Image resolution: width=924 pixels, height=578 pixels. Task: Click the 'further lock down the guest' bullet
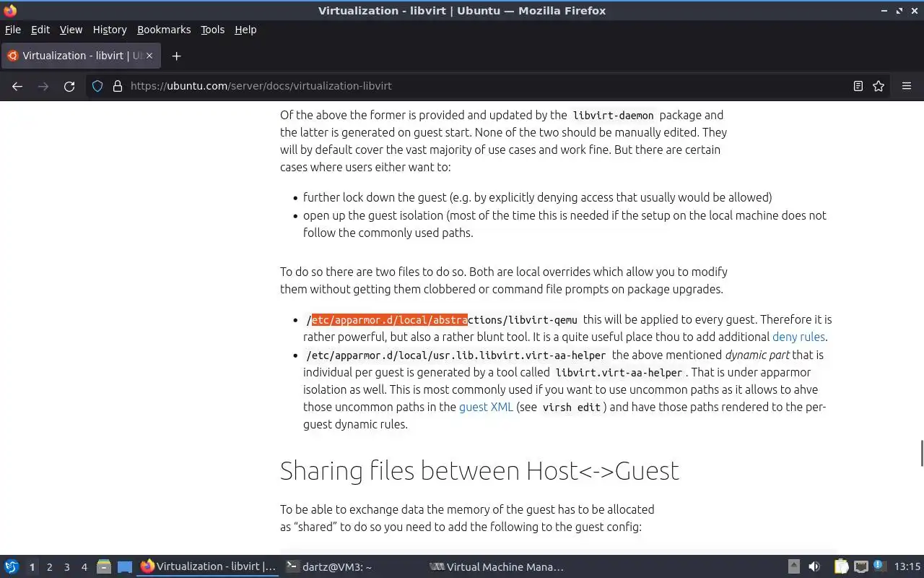(x=537, y=197)
